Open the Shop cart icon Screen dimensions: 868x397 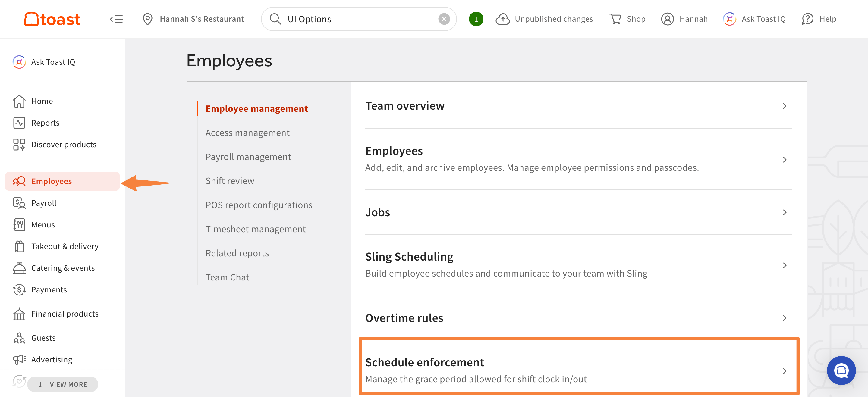[x=615, y=19]
